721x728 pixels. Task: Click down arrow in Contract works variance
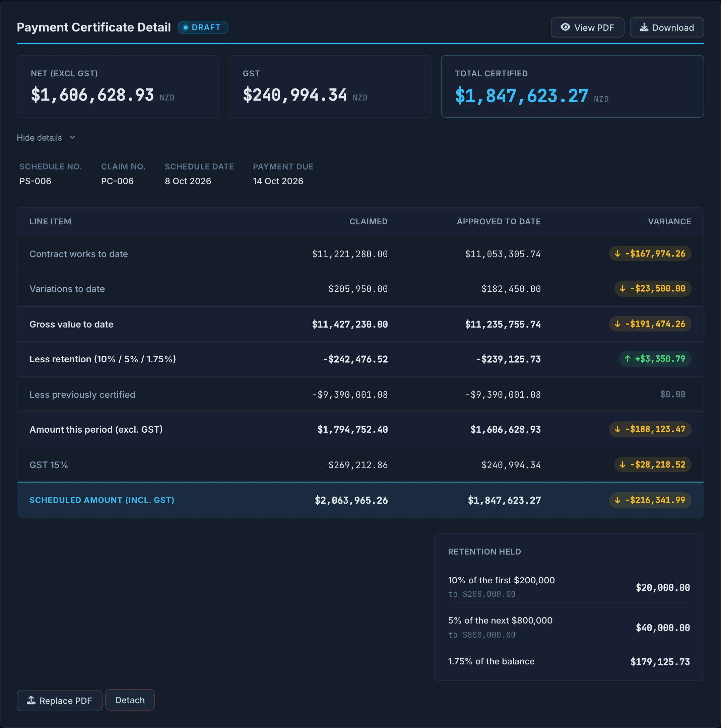[x=618, y=253]
